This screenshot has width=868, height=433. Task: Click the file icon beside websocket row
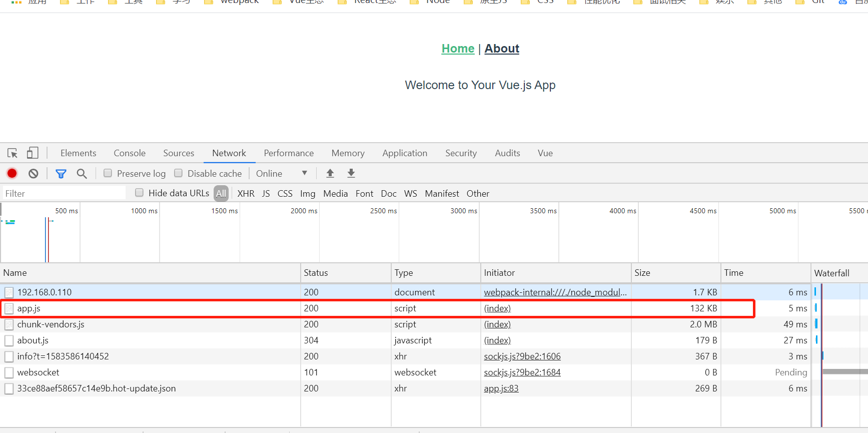[x=9, y=373]
